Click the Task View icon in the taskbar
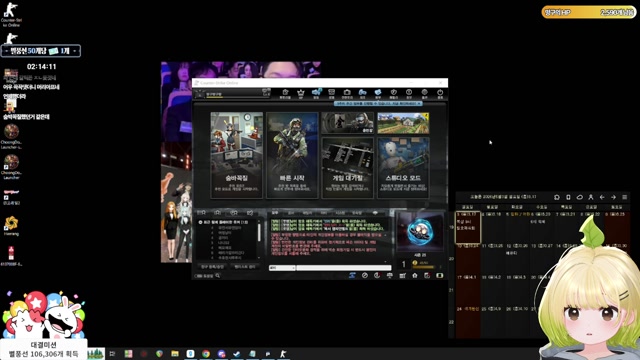Image resolution: width=640 pixels, height=360 pixels. click(113, 353)
